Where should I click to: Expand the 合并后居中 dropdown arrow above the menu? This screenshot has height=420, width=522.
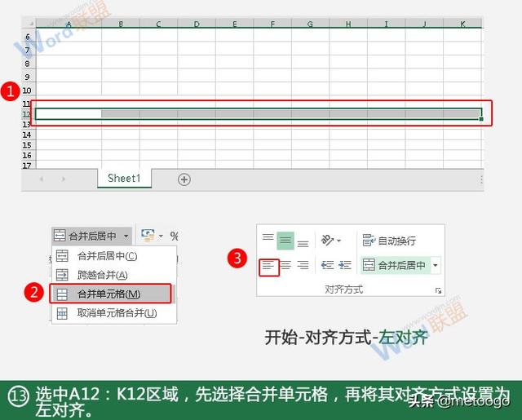pyautogui.click(x=126, y=236)
